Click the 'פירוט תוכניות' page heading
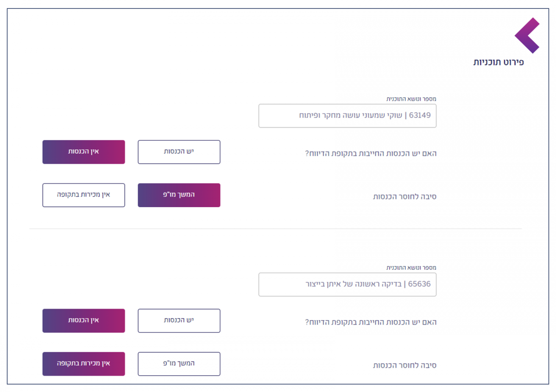The image size is (556, 392). [x=498, y=62]
